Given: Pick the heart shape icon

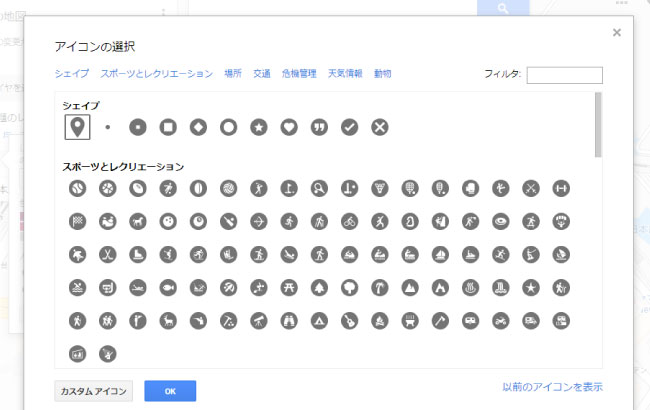Looking at the screenshot, I should 289,127.
